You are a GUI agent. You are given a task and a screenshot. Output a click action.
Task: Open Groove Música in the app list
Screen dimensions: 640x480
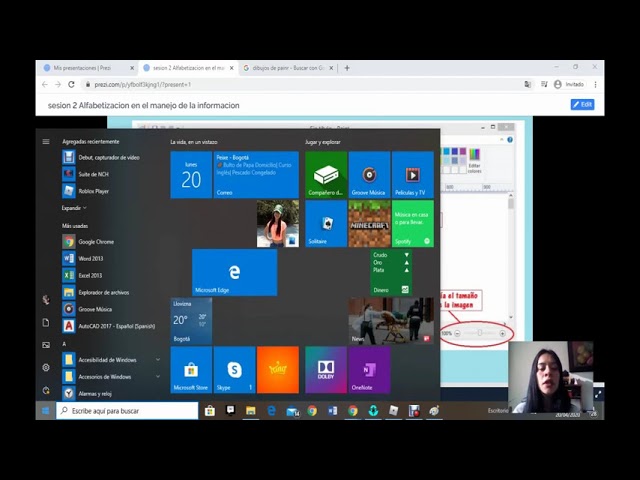click(x=87, y=309)
